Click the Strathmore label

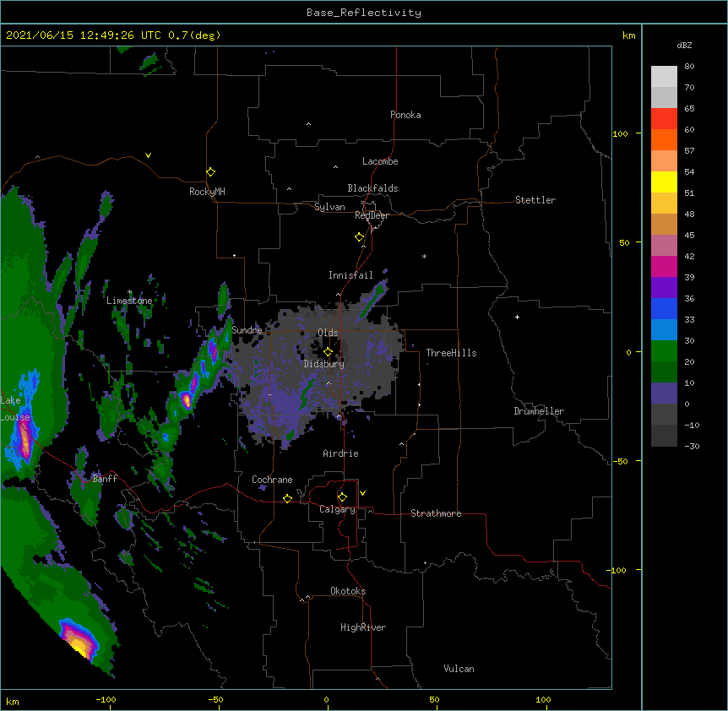[436, 513]
